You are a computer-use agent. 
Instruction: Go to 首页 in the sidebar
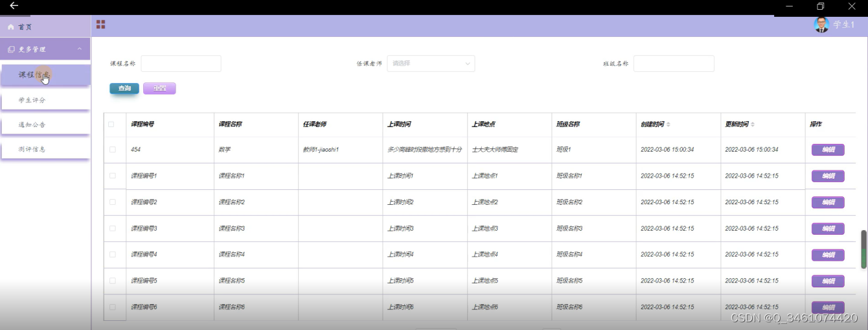coord(25,27)
